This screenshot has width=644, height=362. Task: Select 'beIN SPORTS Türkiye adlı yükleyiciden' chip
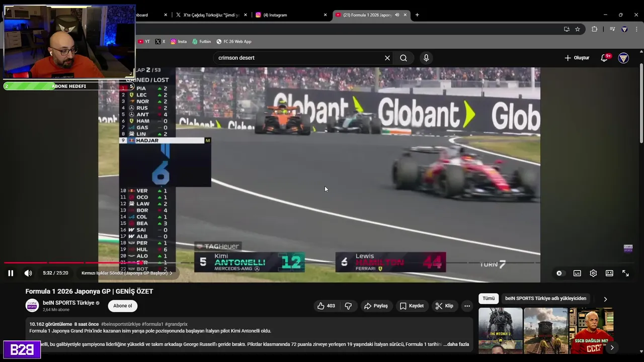coord(546,298)
